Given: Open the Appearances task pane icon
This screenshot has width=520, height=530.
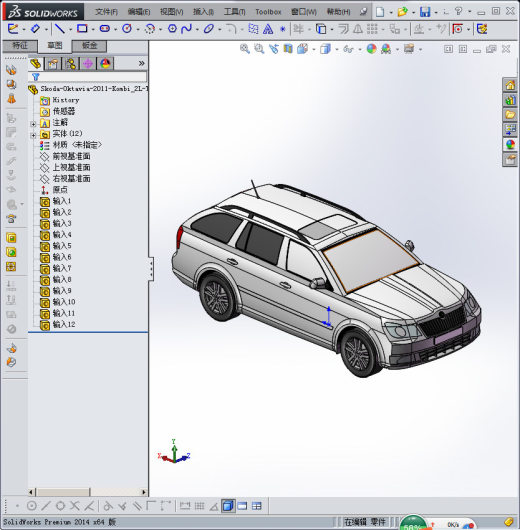Looking at the screenshot, I should tap(510, 145).
